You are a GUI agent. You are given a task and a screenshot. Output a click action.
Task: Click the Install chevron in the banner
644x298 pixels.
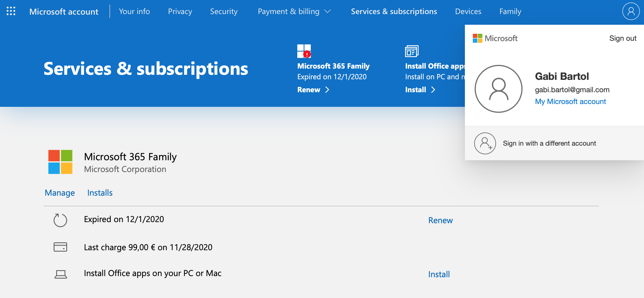click(x=434, y=90)
